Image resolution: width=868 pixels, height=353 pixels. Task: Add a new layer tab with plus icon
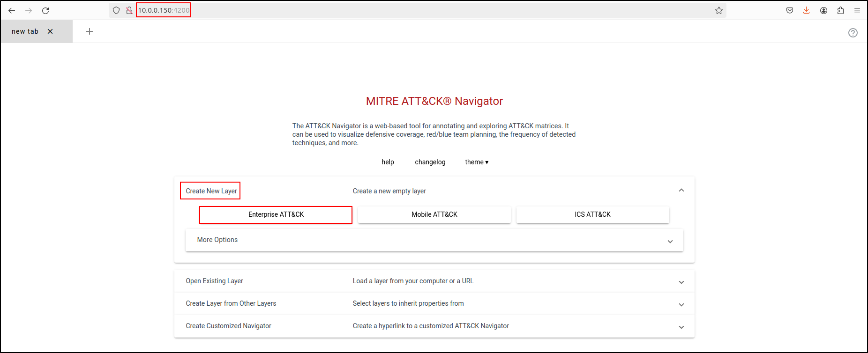pos(90,31)
